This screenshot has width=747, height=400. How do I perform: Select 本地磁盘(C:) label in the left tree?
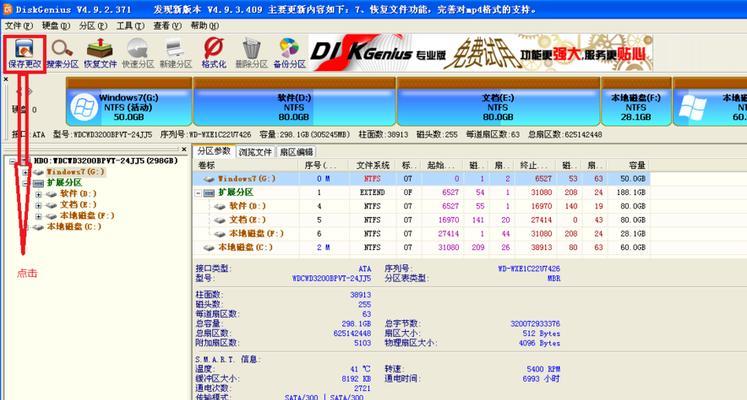74,227
